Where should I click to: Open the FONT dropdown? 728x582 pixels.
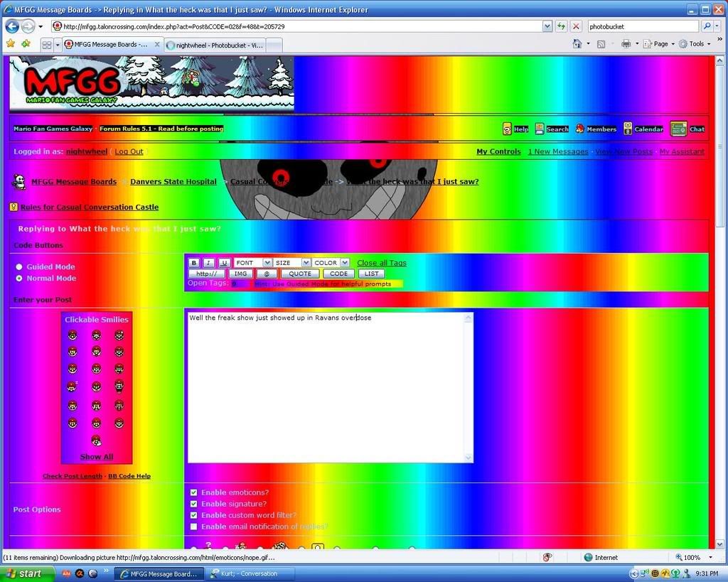252,262
